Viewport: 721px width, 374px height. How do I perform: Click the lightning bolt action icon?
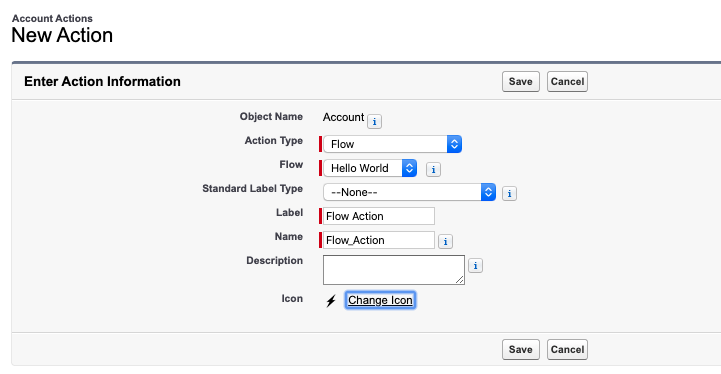(x=331, y=301)
